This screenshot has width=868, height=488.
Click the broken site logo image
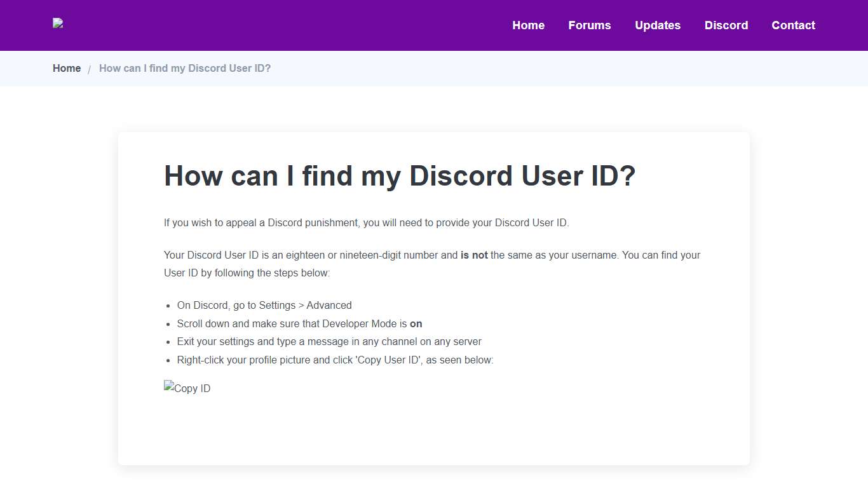[57, 24]
